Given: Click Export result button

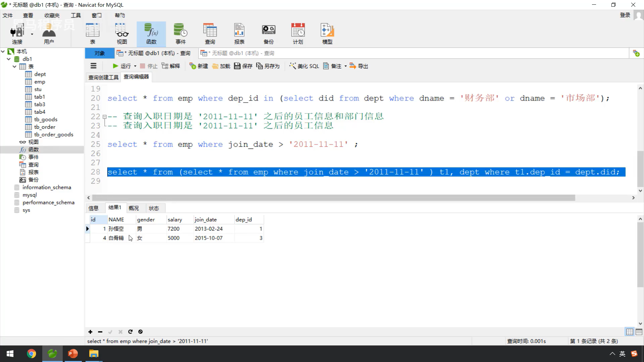Looking at the screenshot, I should 359,66.
